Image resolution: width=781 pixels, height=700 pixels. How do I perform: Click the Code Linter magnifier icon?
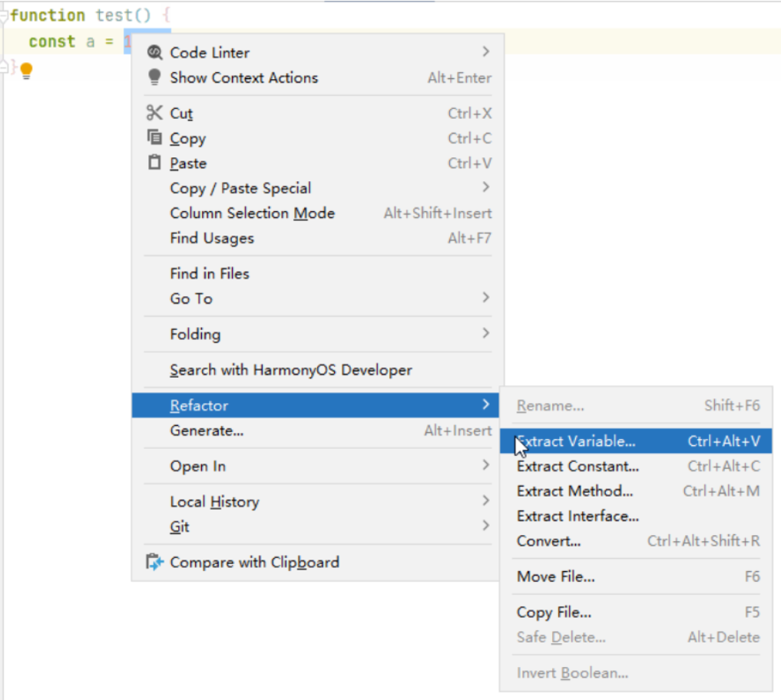tap(154, 52)
